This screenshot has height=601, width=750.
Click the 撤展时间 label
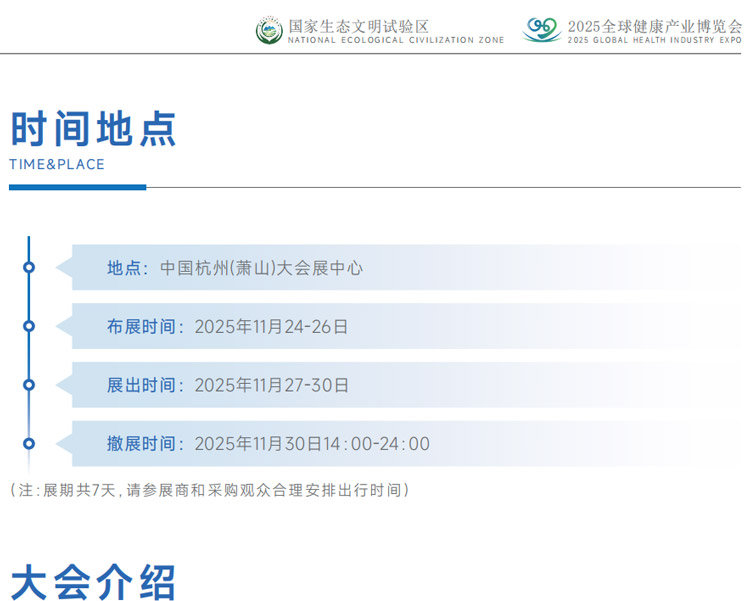(x=145, y=444)
